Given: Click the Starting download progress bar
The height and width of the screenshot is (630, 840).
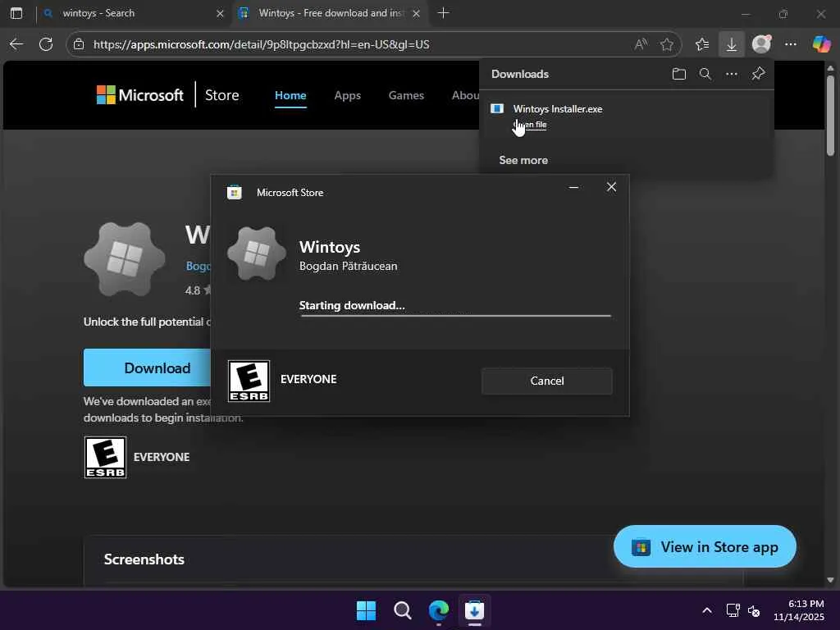Looking at the screenshot, I should 455,316.
